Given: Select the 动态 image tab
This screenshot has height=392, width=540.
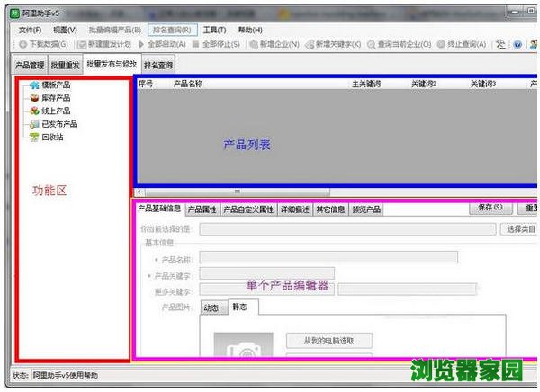Looking at the screenshot, I should tap(209, 307).
